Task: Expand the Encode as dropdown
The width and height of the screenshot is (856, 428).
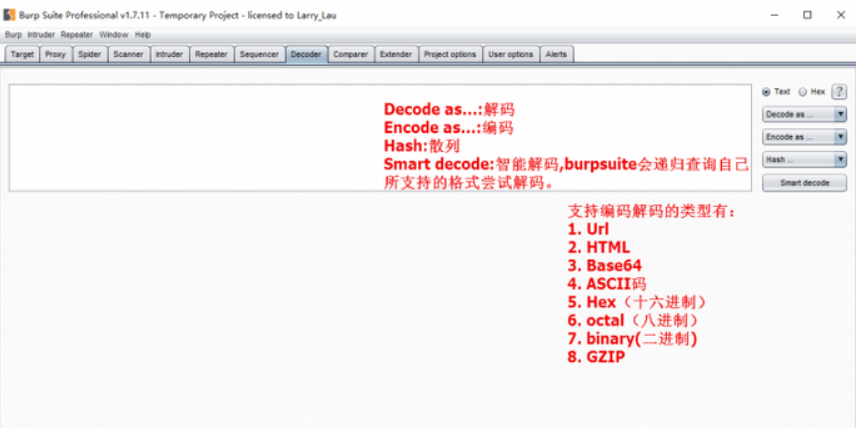Action: tap(804, 137)
